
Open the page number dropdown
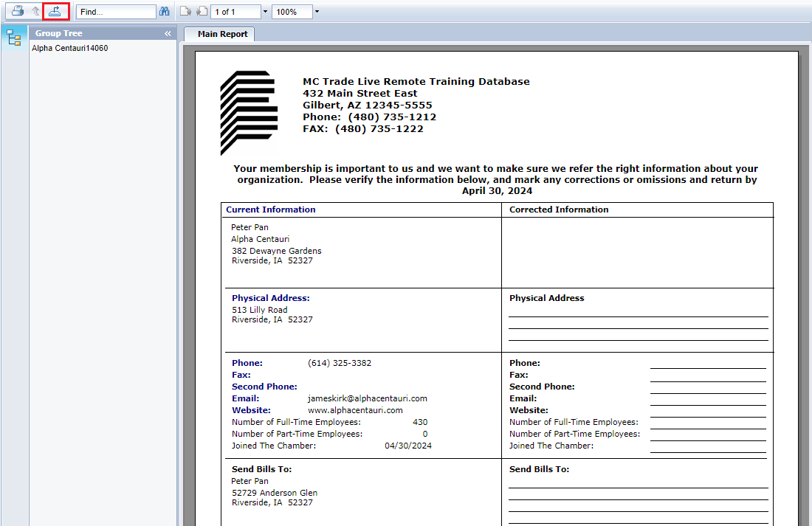265,11
